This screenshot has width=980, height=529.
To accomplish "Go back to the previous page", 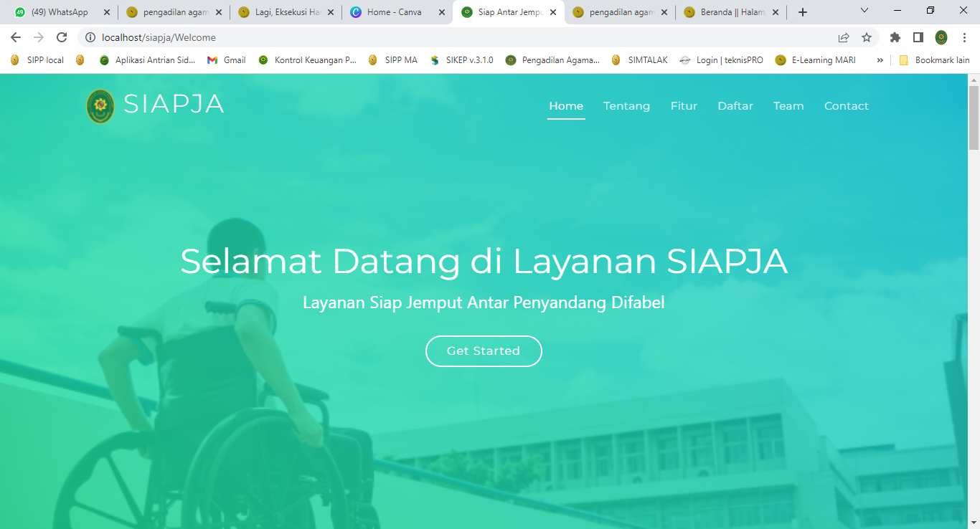I will tap(16, 37).
